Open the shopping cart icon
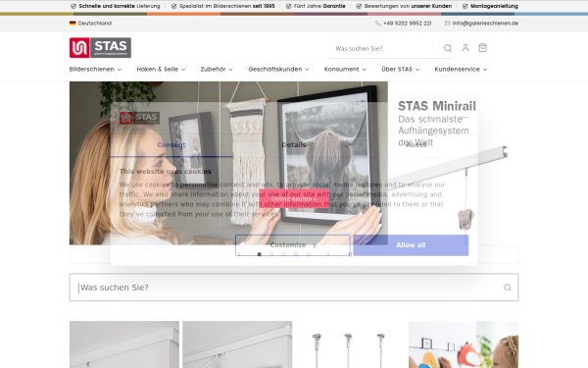The image size is (588, 368). [x=482, y=48]
